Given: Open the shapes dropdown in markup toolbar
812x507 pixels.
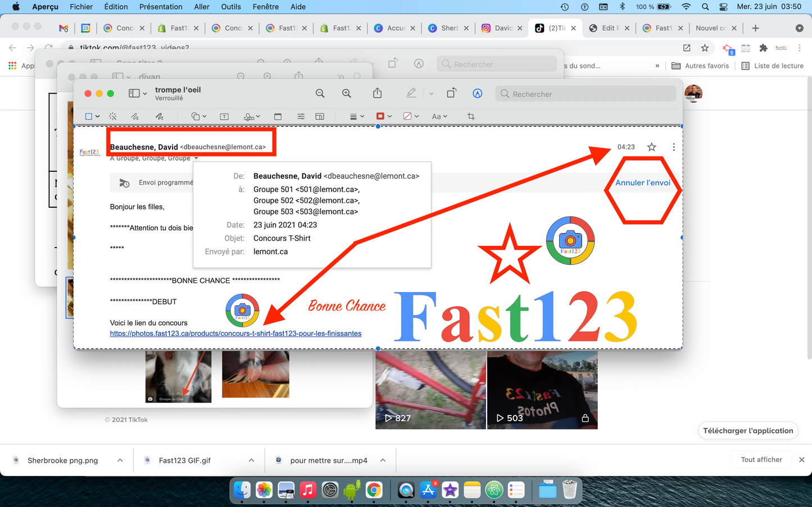Looking at the screenshot, I should (198, 116).
